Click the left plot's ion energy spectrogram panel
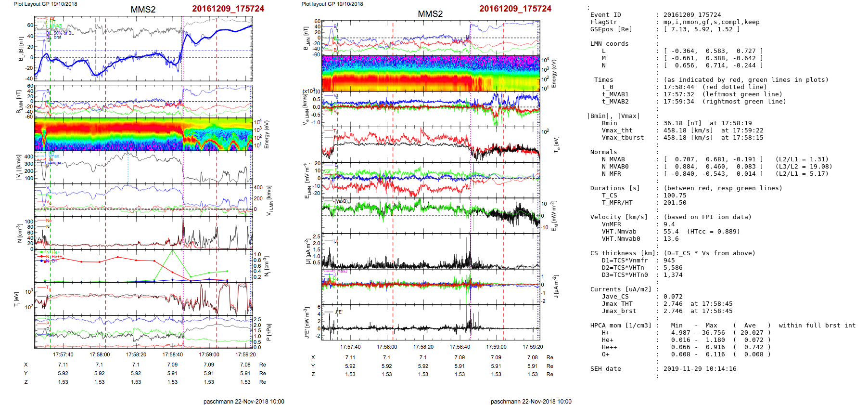This screenshot has width=868, height=405. pyautogui.click(x=143, y=134)
